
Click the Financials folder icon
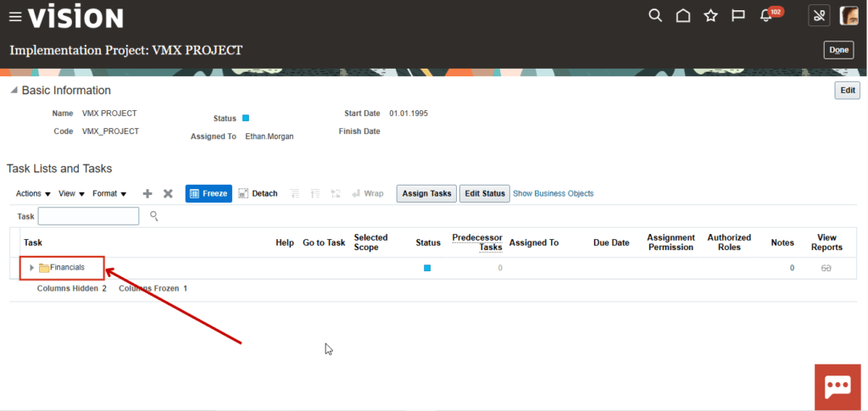pos(44,268)
